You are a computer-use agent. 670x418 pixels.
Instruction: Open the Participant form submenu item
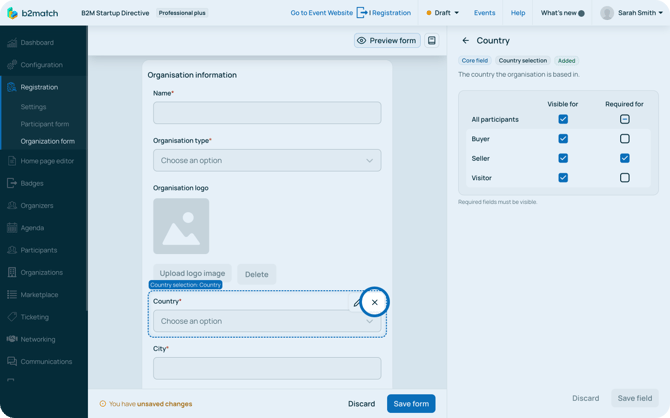pyautogui.click(x=45, y=124)
